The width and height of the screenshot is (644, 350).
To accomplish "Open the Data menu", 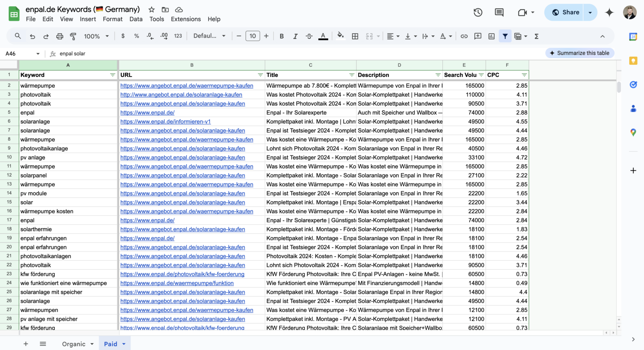I will (136, 19).
